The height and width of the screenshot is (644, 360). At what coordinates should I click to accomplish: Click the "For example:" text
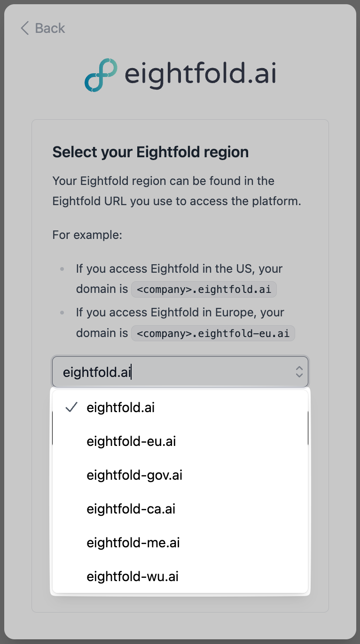pos(87,234)
